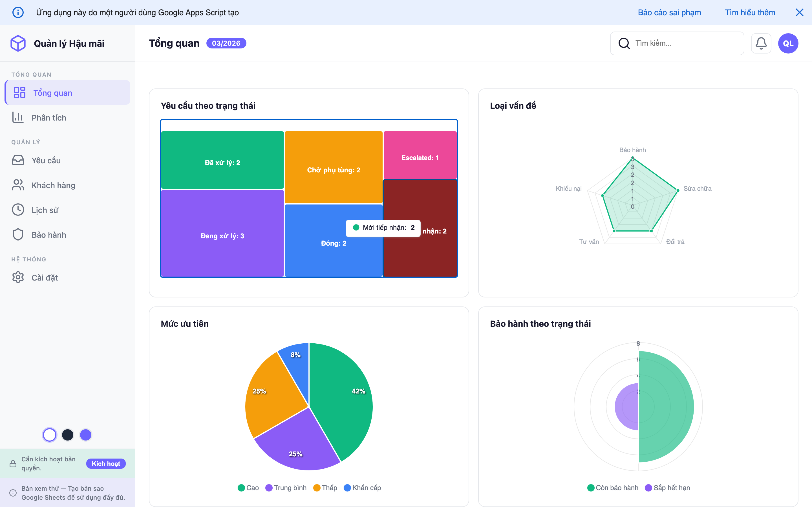The width and height of the screenshot is (812, 507).
Task: Open the Tìm hiểu thêm link
Action: (750, 12)
